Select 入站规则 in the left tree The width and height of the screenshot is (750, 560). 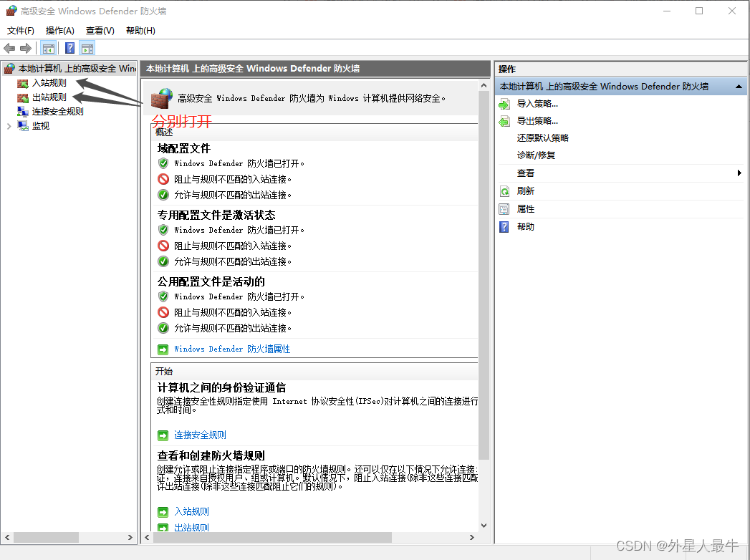[49, 83]
